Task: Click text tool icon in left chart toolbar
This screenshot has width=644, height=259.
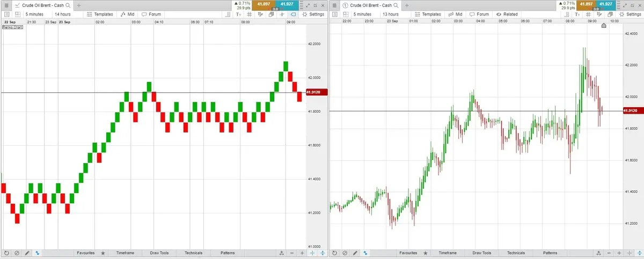Action: click(239, 14)
